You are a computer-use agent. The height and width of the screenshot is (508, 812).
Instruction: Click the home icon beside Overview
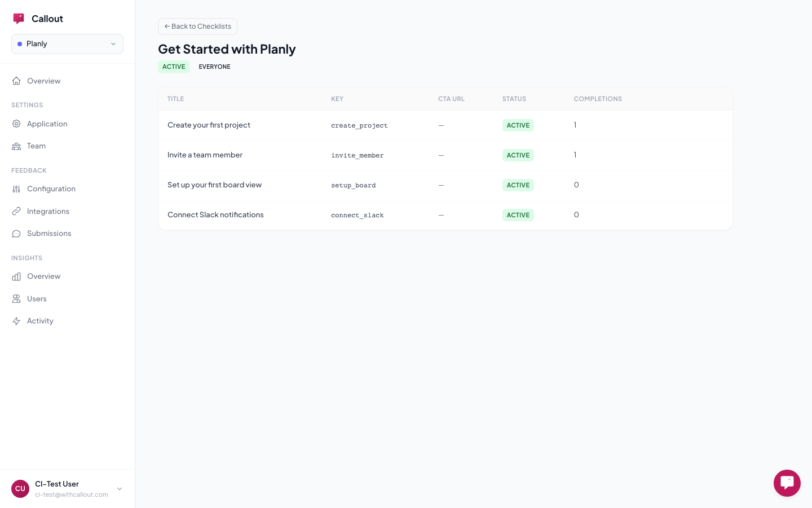point(16,81)
